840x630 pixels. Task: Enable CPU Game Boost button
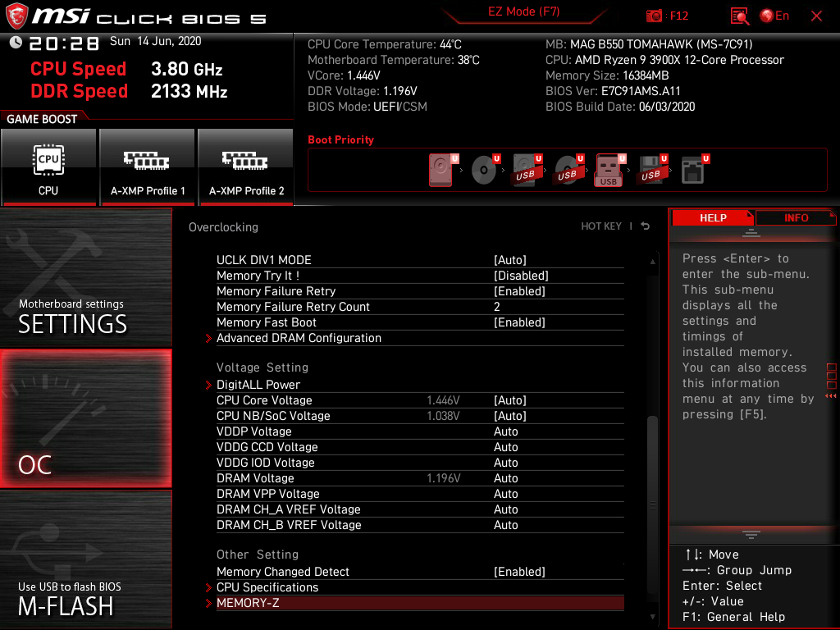point(48,167)
